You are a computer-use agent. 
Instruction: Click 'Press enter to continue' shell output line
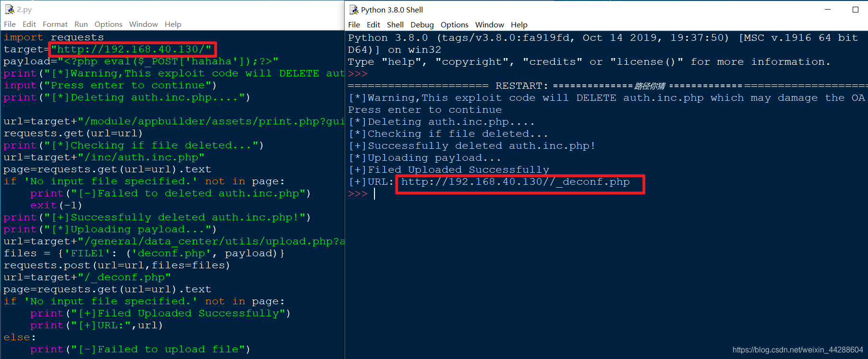(x=425, y=109)
